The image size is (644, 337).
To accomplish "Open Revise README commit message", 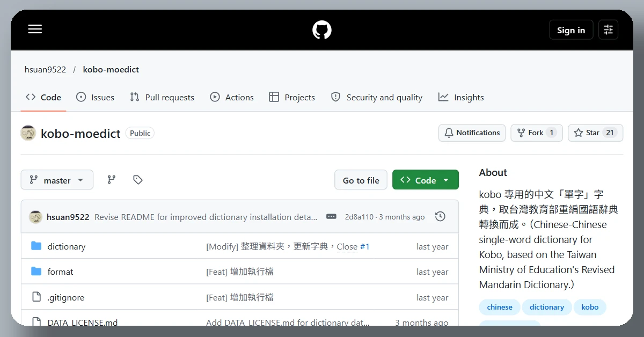I will (206, 217).
